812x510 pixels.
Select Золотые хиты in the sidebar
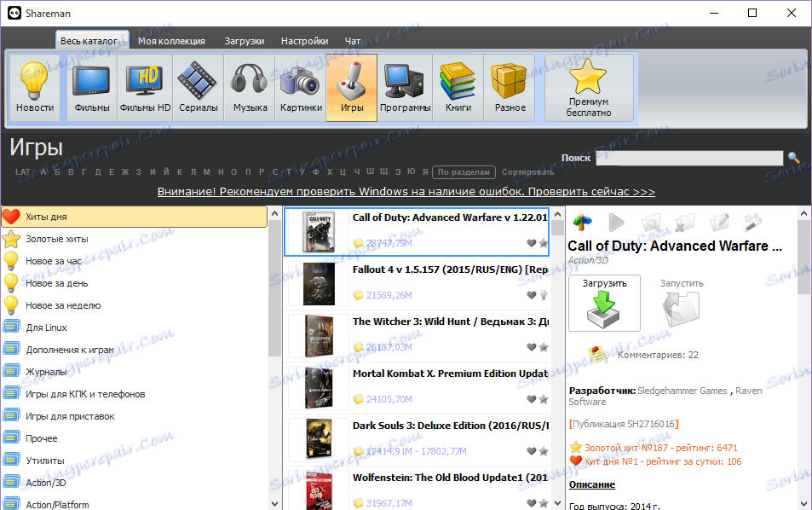point(56,239)
